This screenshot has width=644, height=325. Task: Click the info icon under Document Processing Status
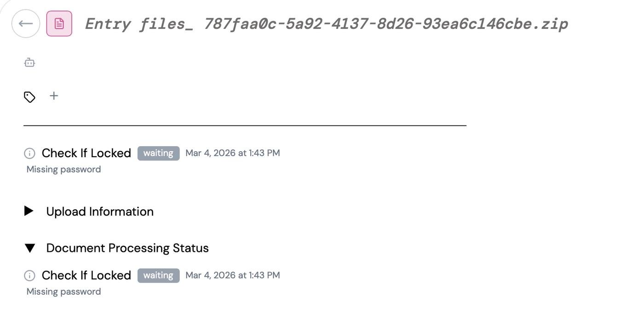29,275
